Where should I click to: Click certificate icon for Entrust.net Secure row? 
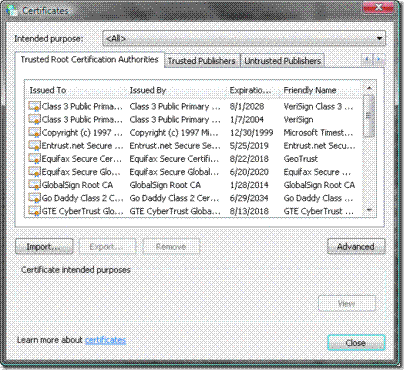pos(34,146)
